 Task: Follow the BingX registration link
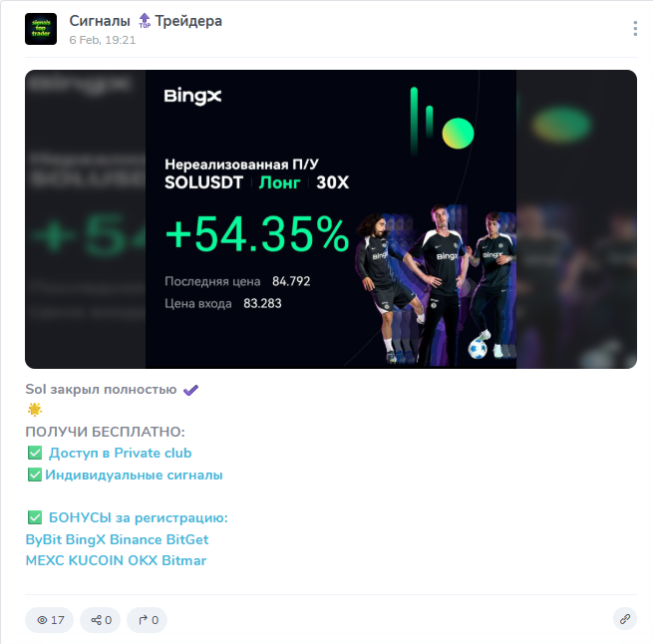point(86,539)
